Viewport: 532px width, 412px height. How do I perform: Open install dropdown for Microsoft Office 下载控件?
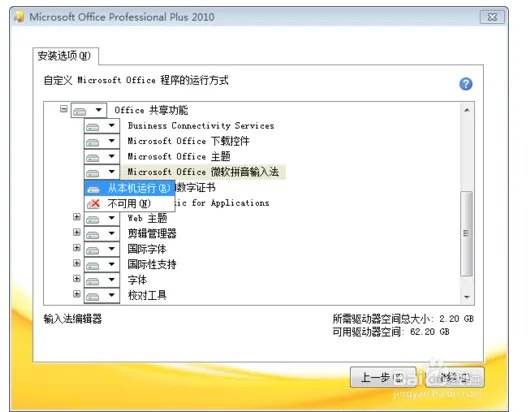pyautogui.click(x=102, y=141)
